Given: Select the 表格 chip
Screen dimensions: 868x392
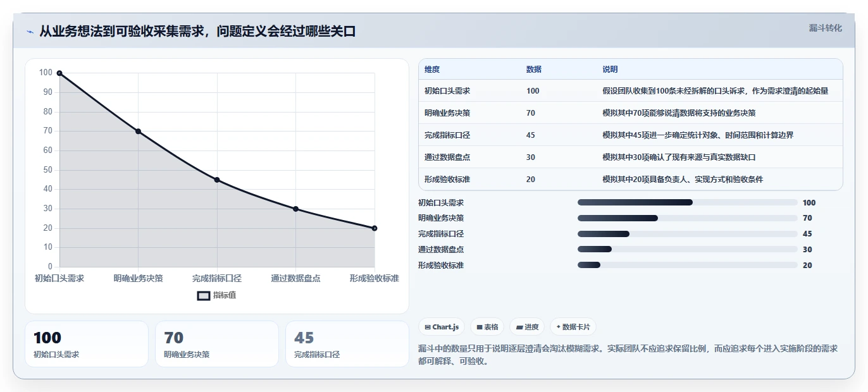Looking at the screenshot, I should click(x=487, y=327).
